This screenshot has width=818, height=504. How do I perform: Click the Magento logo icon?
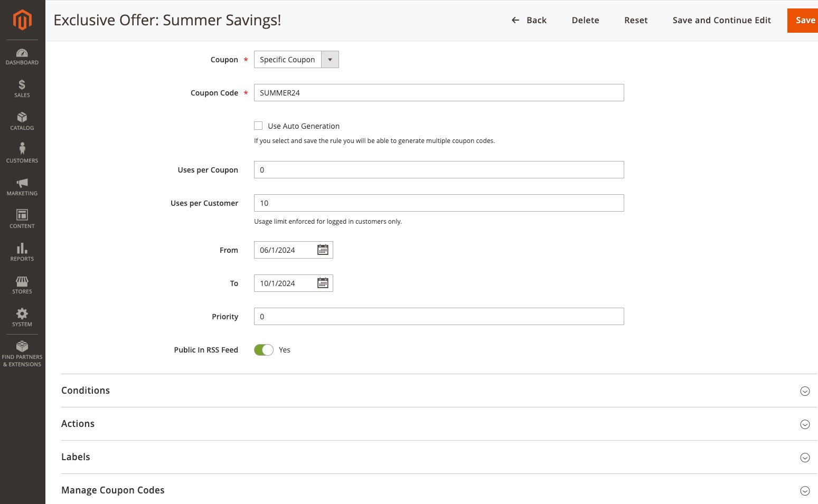coord(22,20)
